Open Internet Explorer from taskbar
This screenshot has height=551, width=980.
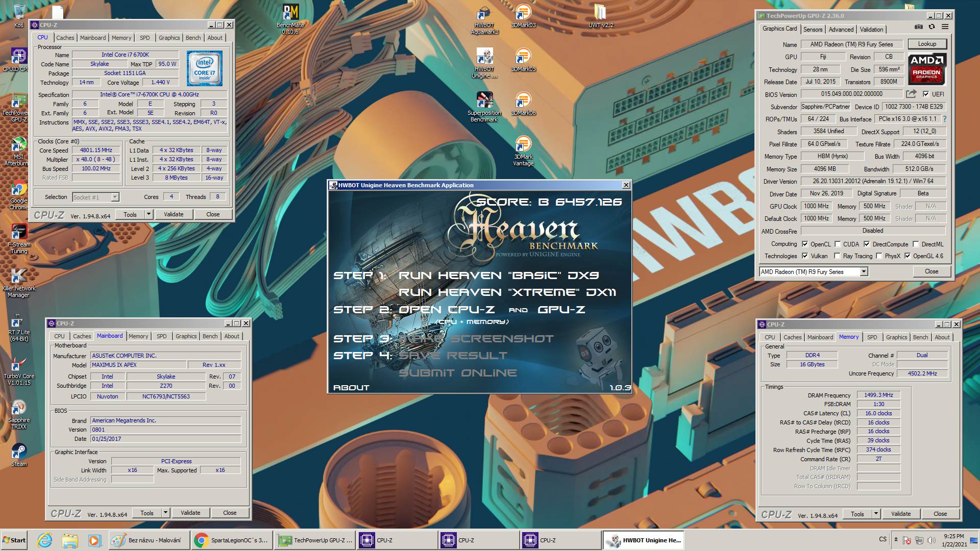(45, 540)
